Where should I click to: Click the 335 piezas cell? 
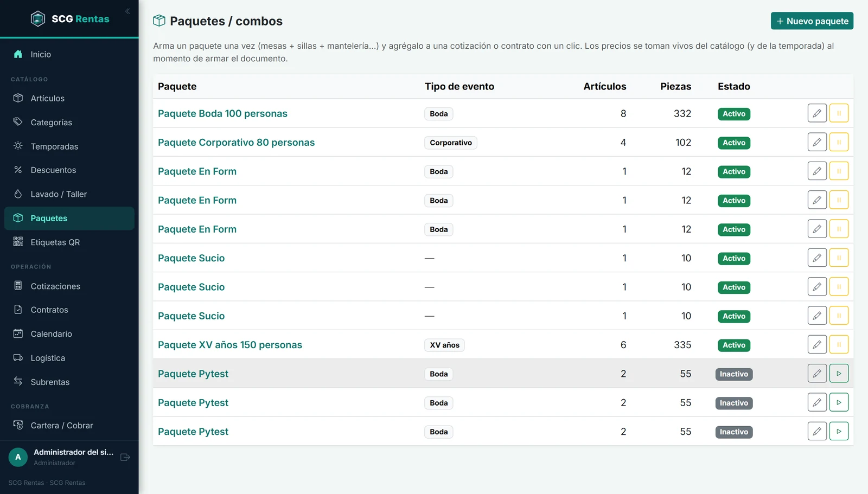(x=682, y=345)
